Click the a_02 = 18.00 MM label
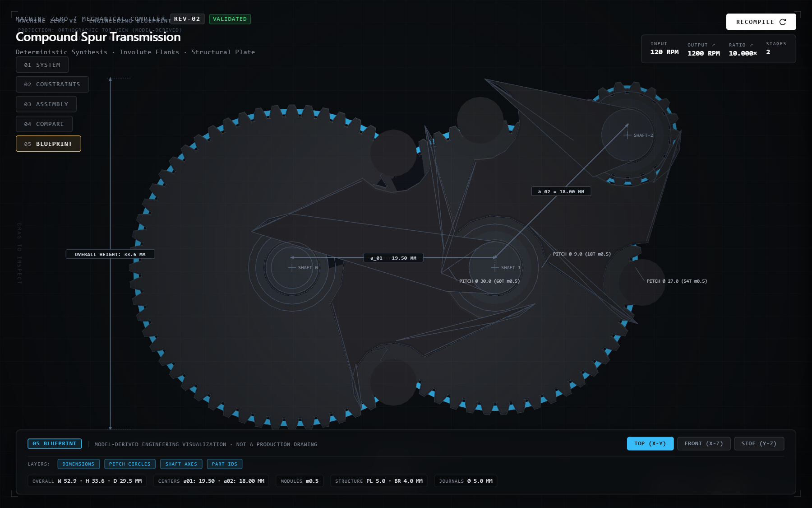 (x=561, y=191)
